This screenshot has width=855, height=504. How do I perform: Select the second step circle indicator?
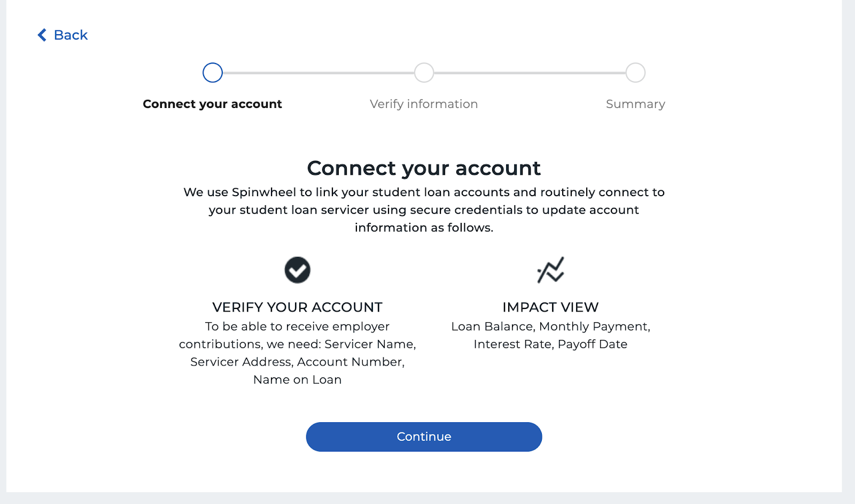click(x=424, y=73)
